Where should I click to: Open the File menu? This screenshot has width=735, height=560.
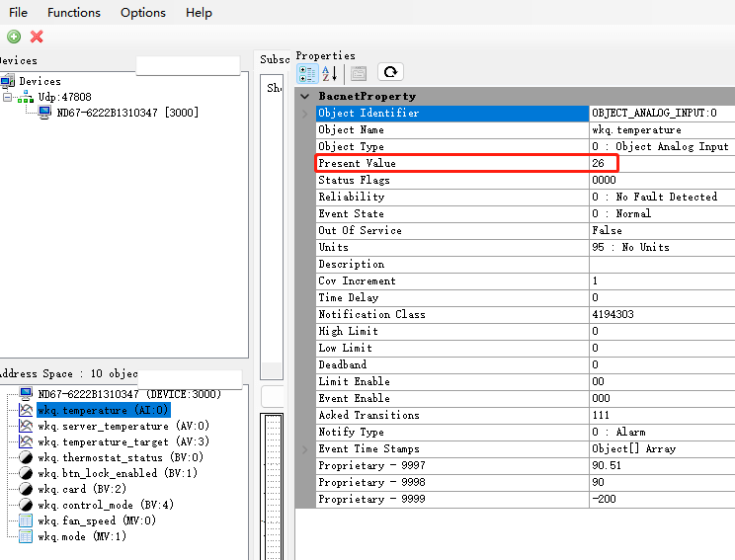click(19, 13)
